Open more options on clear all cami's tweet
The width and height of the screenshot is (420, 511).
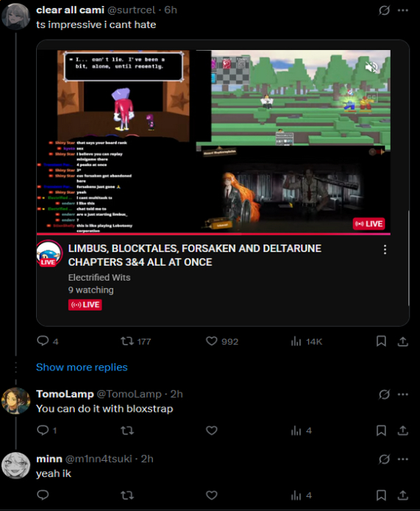[403, 10]
